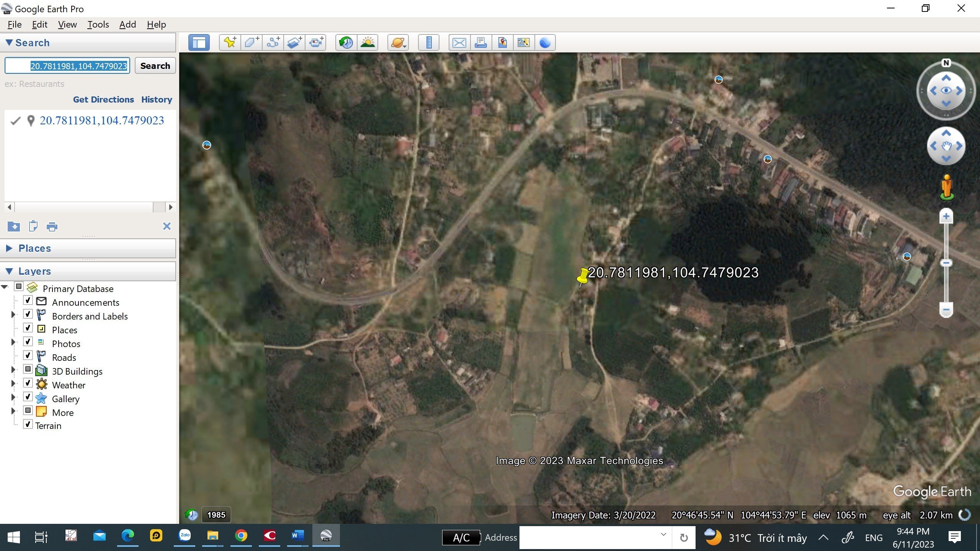Click the zoom slider handle
The image size is (980, 551).
pos(946,263)
